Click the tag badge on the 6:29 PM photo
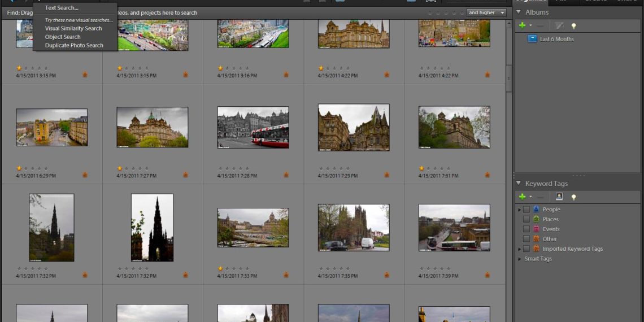Image resolution: width=644 pixels, height=322 pixels. click(x=85, y=175)
